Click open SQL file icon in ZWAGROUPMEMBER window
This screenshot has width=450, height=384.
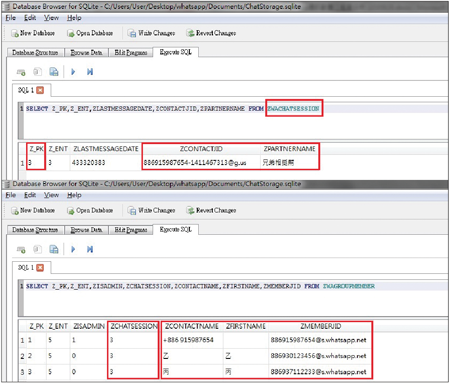tap(37, 249)
